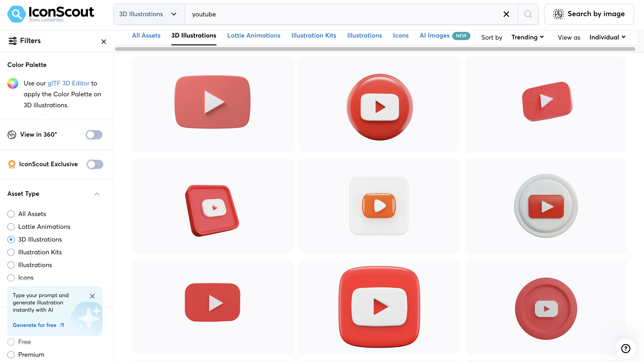Click the magnifier search icon
Viewport: 644px width, 362px height.
coord(528,14)
